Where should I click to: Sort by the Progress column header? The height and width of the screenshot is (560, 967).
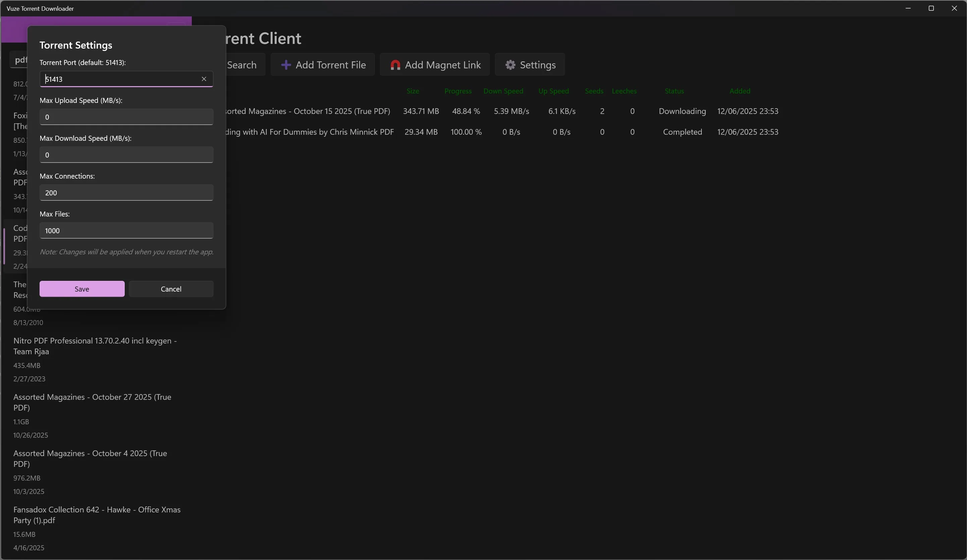(458, 91)
